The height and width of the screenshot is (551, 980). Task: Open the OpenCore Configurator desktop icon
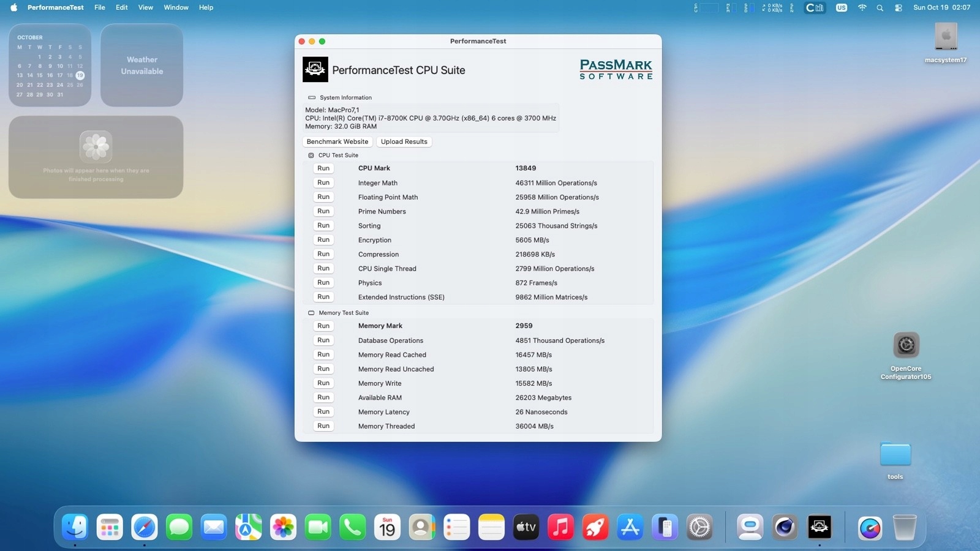(906, 345)
